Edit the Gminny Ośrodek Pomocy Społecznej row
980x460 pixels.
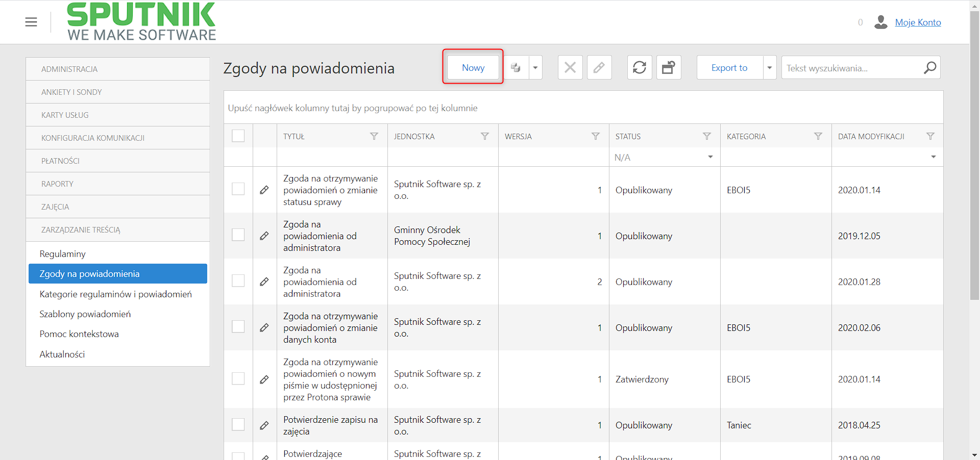264,236
